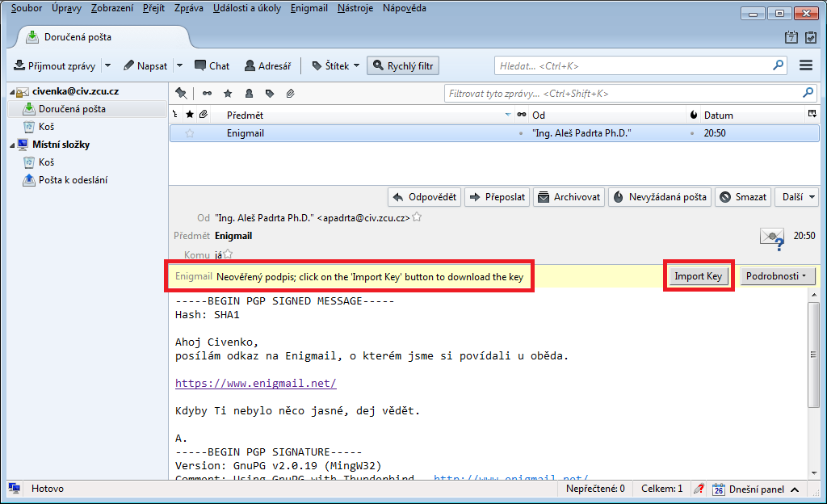Filter messages with attachments icon
The image size is (827, 504).
coord(290,94)
